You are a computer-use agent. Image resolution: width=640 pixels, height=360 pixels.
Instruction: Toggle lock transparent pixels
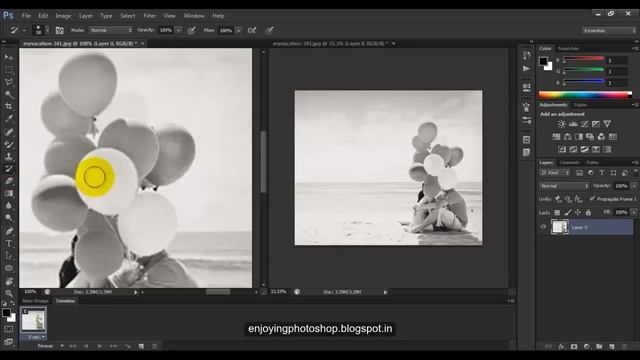[557, 212]
